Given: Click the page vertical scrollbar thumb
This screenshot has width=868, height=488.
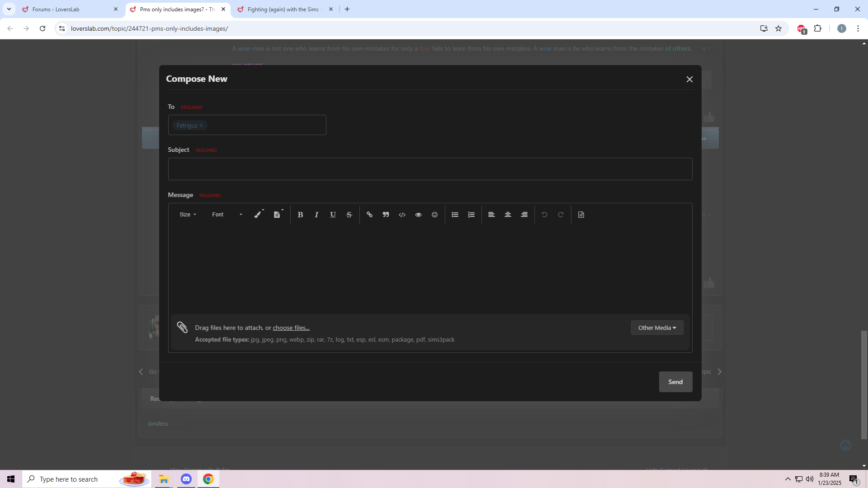Looking at the screenshot, I should [x=864, y=385].
